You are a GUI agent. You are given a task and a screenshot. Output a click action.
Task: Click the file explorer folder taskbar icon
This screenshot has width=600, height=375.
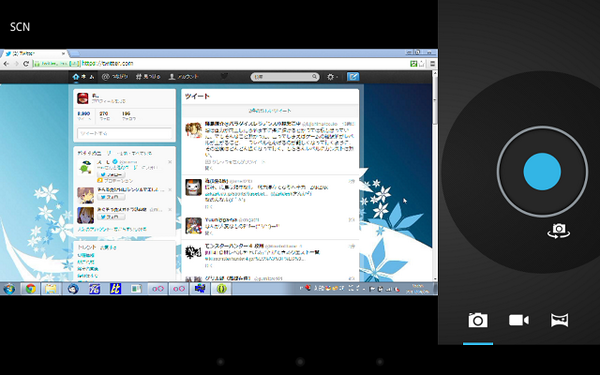pos(51,289)
